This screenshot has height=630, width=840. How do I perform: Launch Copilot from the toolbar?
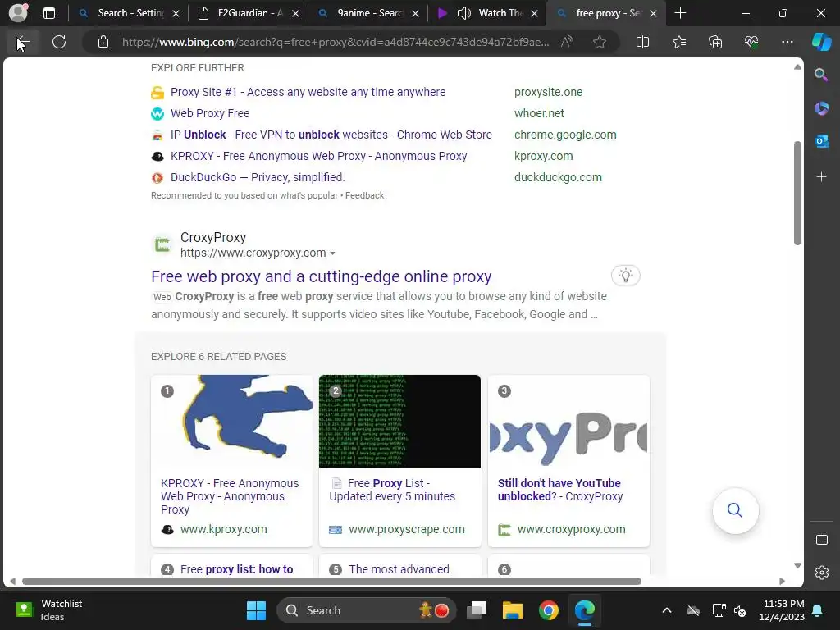pyautogui.click(x=821, y=42)
